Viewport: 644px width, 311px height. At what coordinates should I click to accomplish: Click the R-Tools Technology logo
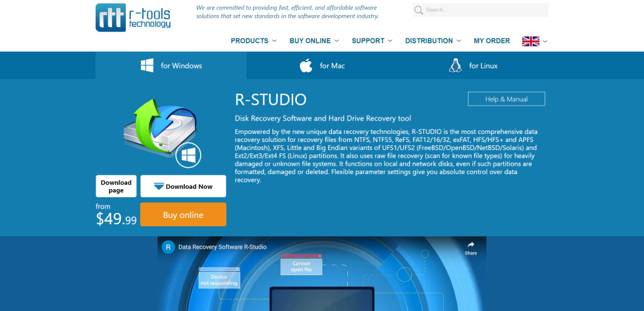click(x=133, y=18)
